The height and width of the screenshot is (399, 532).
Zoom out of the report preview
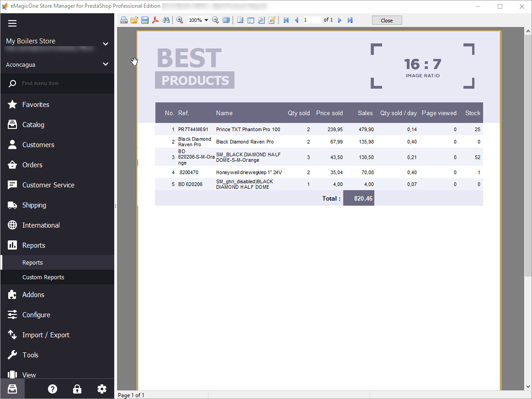click(215, 21)
